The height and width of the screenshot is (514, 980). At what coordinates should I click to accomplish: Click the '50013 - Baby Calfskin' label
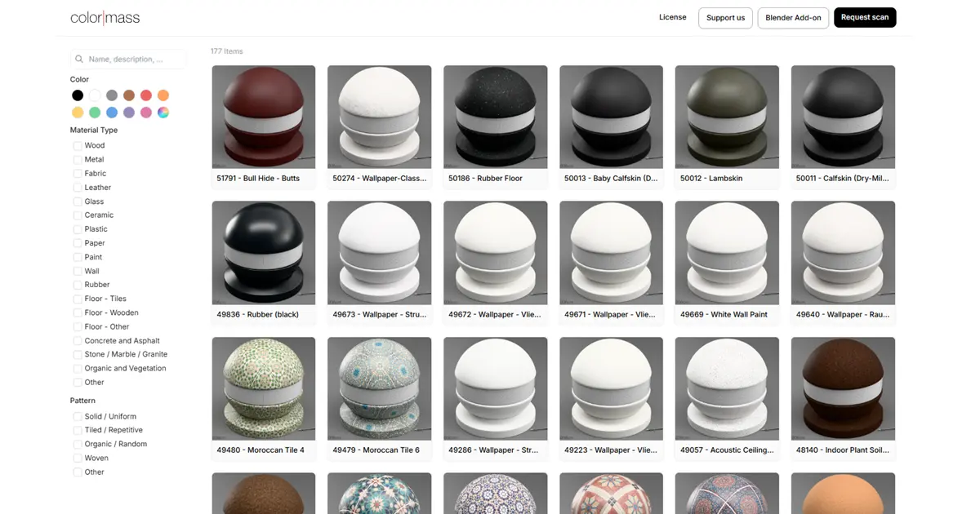click(x=611, y=179)
